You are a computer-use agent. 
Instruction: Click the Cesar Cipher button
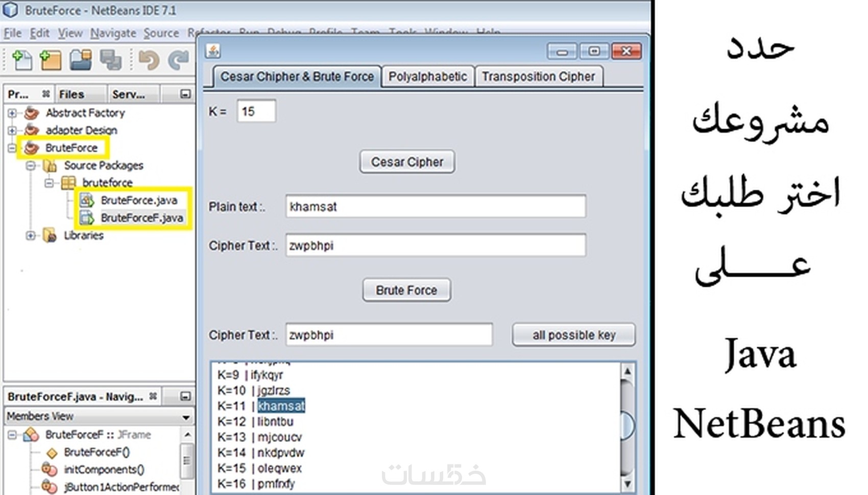point(407,162)
